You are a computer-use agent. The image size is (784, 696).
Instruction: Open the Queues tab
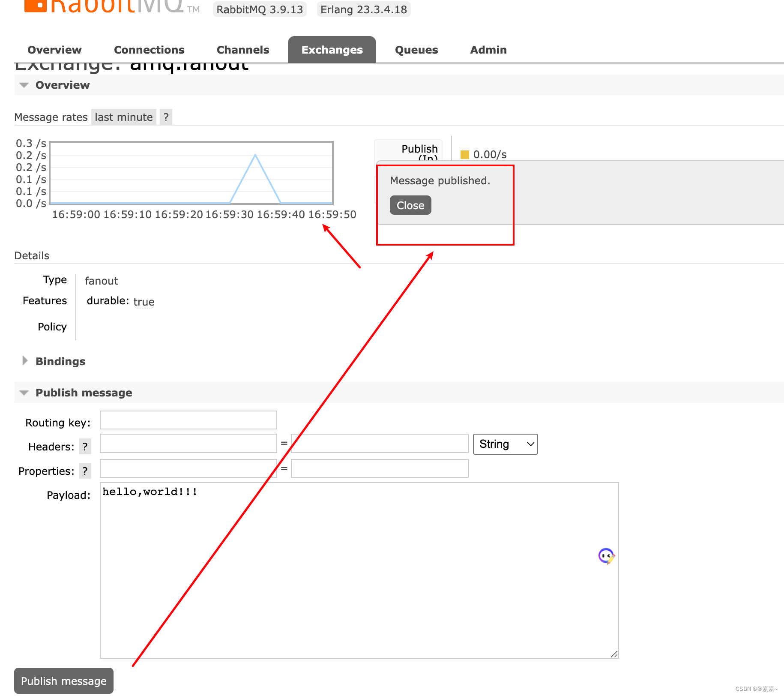416,50
